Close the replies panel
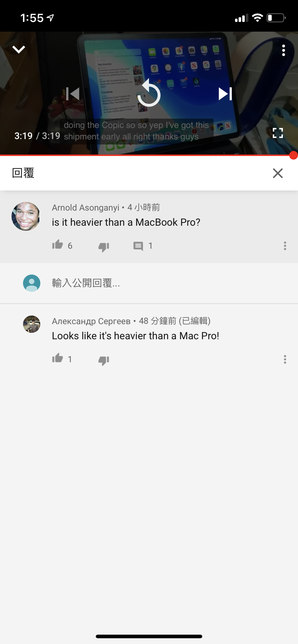298x644 pixels. [278, 173]
